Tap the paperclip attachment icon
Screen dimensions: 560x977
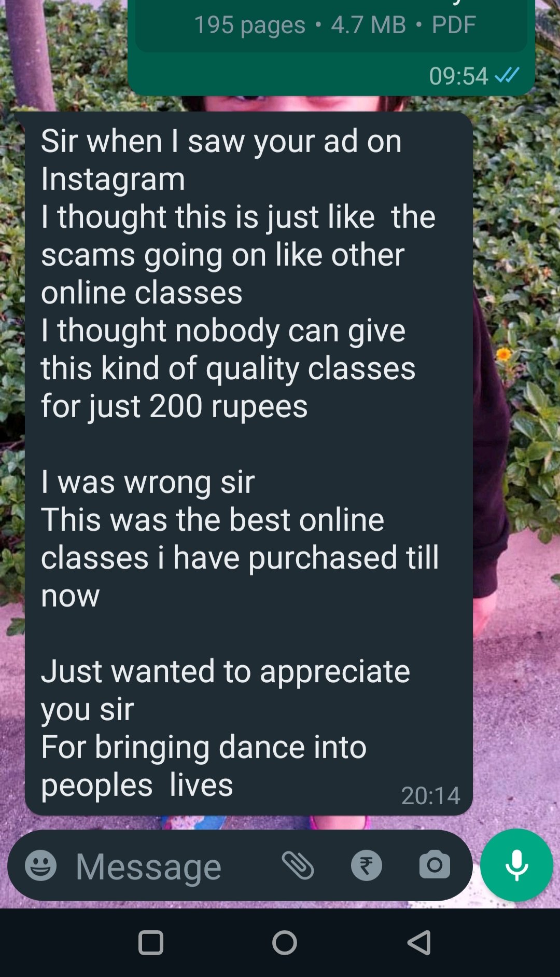298,865
